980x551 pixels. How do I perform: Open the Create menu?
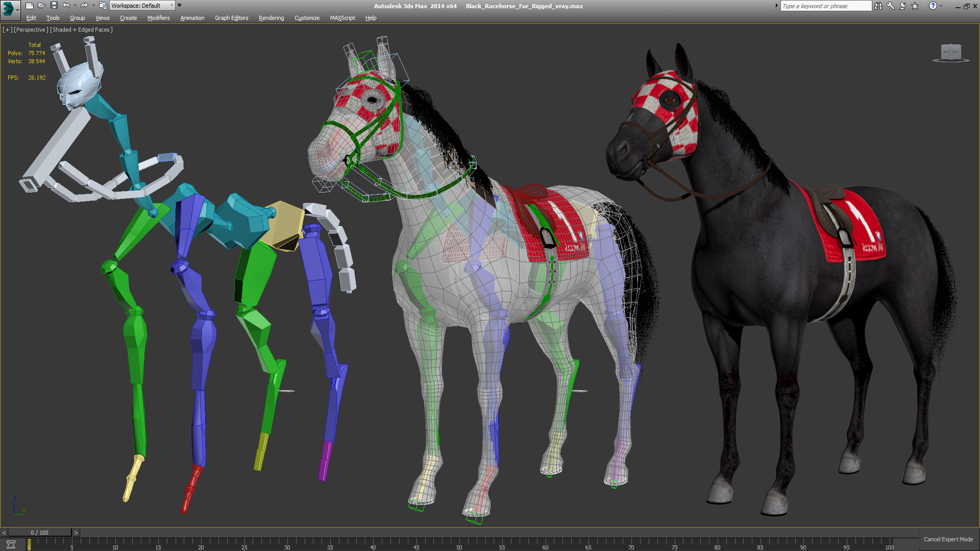click(129, 18)
